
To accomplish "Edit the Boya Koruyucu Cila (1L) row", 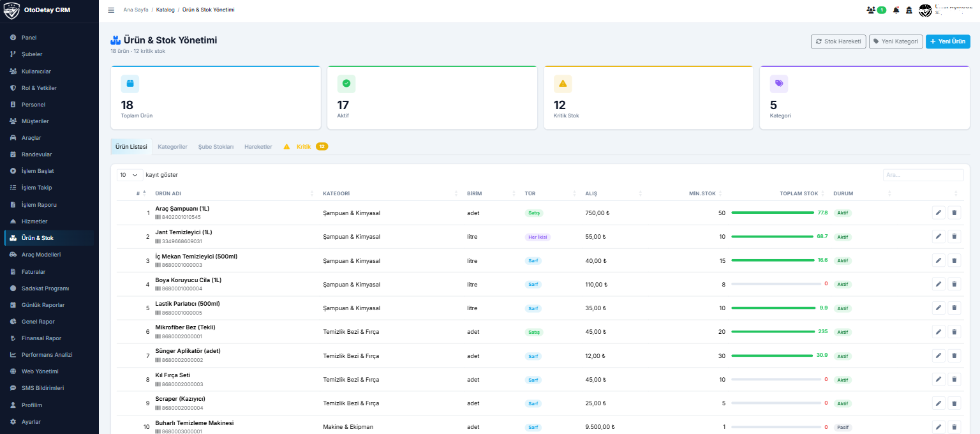I will coord(939,284).
